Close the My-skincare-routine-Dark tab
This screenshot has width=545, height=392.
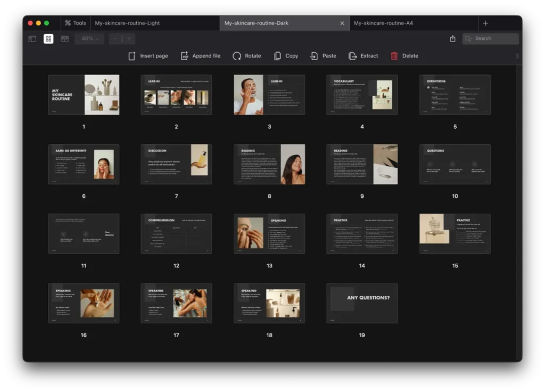tap(342, 23)
